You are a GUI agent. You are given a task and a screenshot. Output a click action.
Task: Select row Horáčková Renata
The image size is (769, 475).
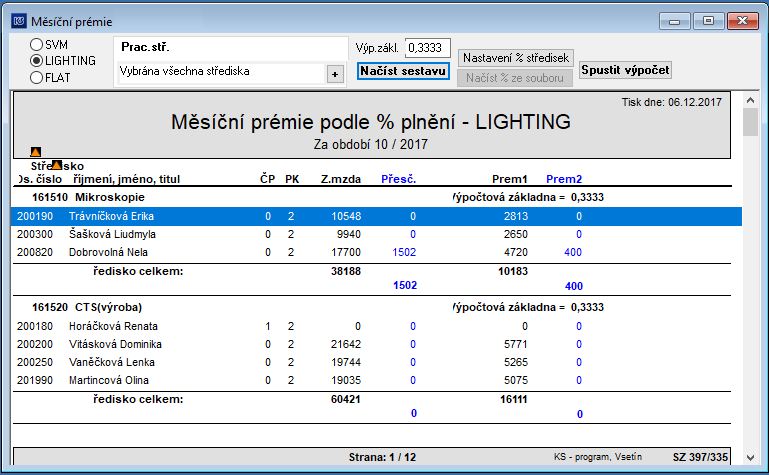click(376, 326)
